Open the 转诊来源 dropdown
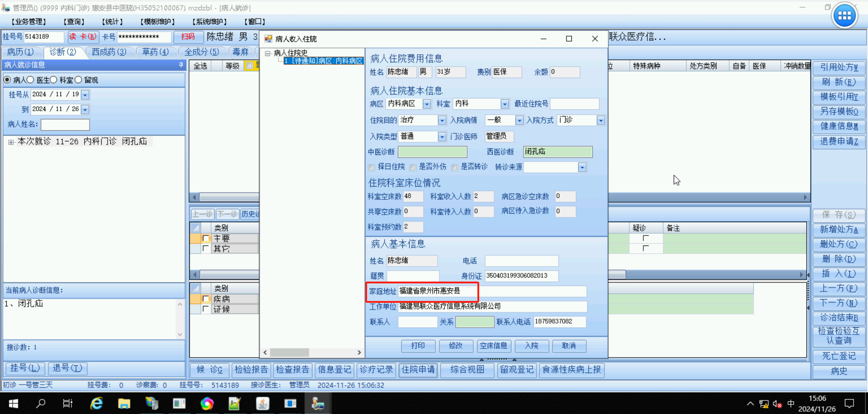The width and height of the screenshot is (868, 414). pos(582,167)
